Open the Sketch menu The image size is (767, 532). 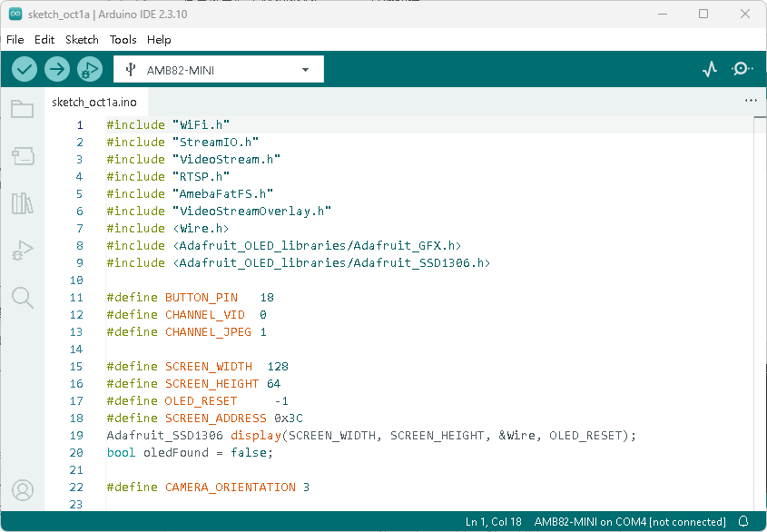83,40
